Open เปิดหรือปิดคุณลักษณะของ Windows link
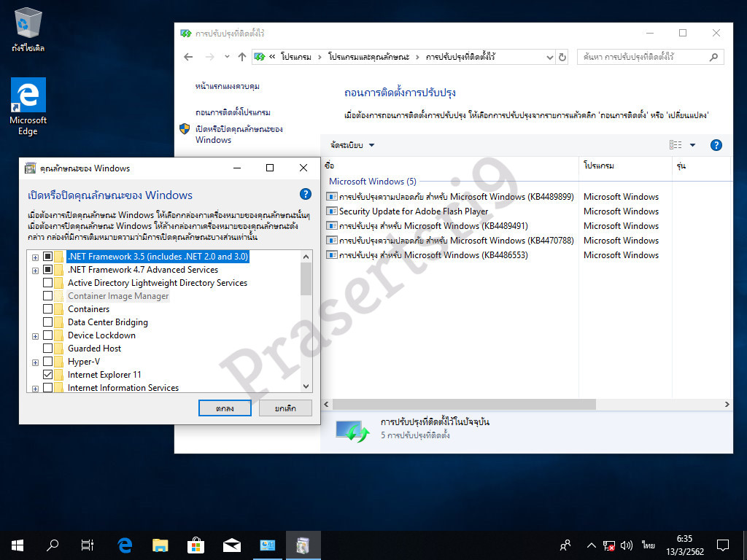 coord(239,134)
